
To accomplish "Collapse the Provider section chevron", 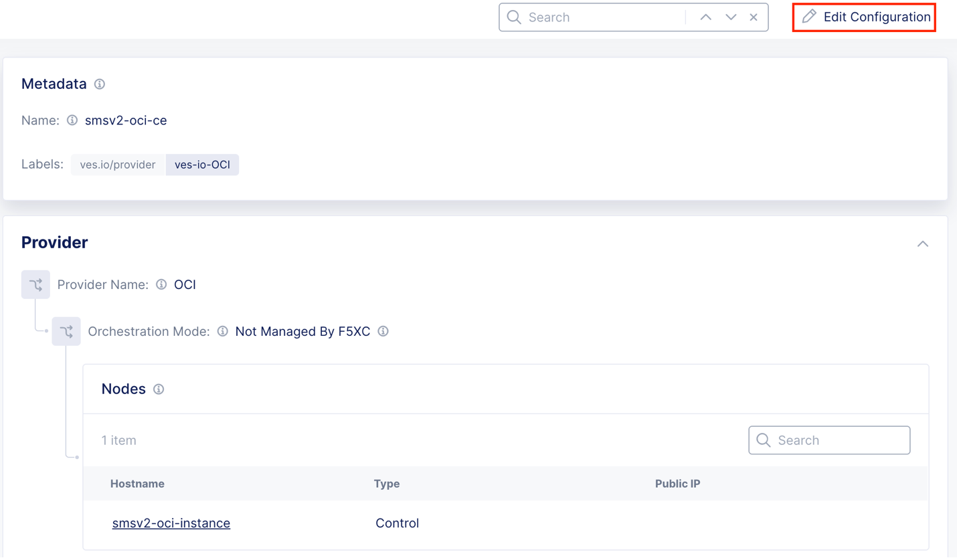I will pos(922,244).
